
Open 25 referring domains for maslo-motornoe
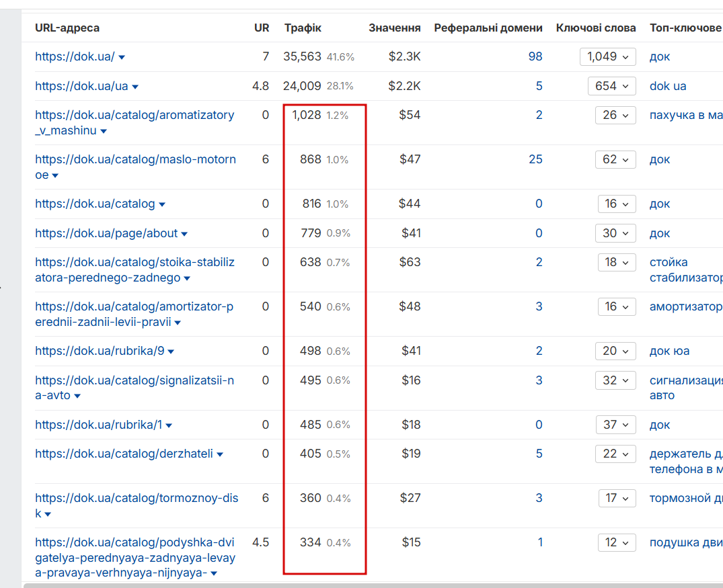pyautogui.click(x=535, y=159)
